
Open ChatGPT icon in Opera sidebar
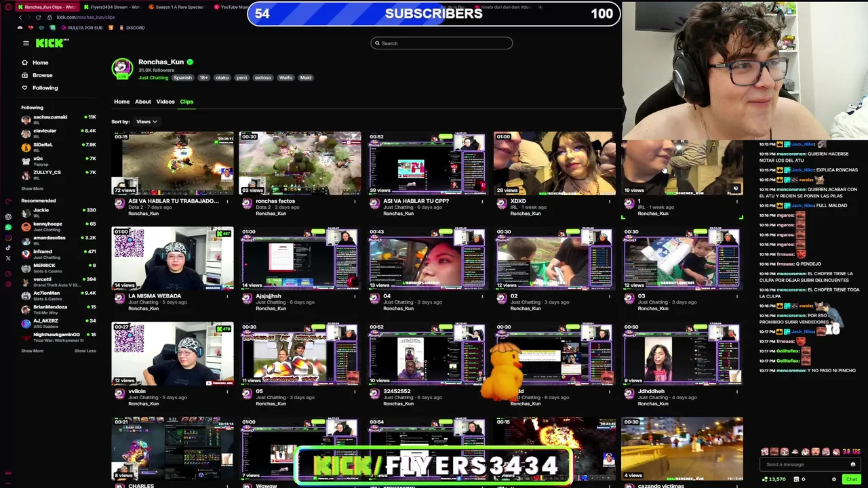coord(8,217)
